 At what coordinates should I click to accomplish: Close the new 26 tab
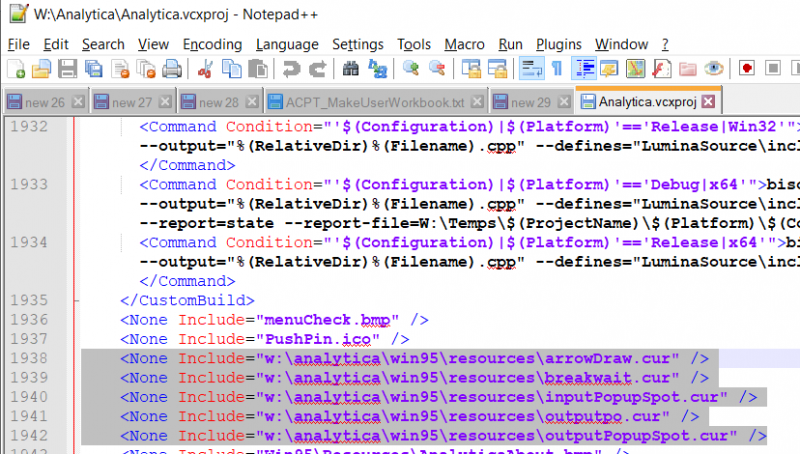pyautogui.click(x=78, y=102)
